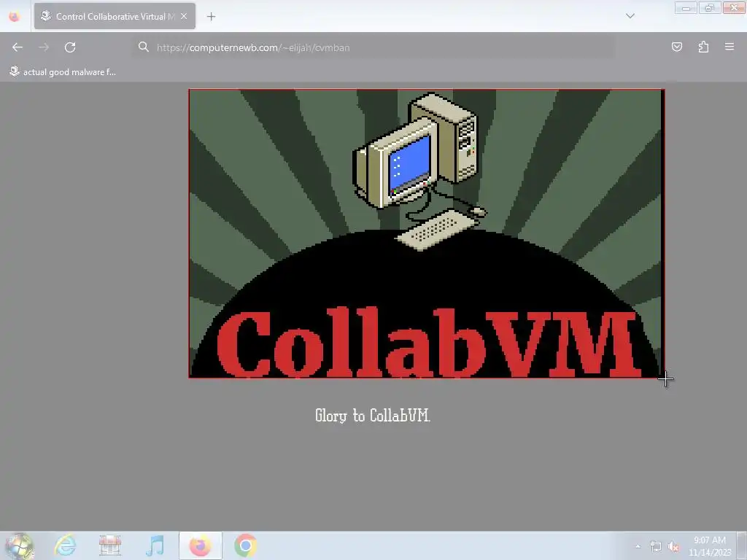This screenshot has height=560, width=747.
Task: Click the muted volume tray icon
Action: coord(673,547)
